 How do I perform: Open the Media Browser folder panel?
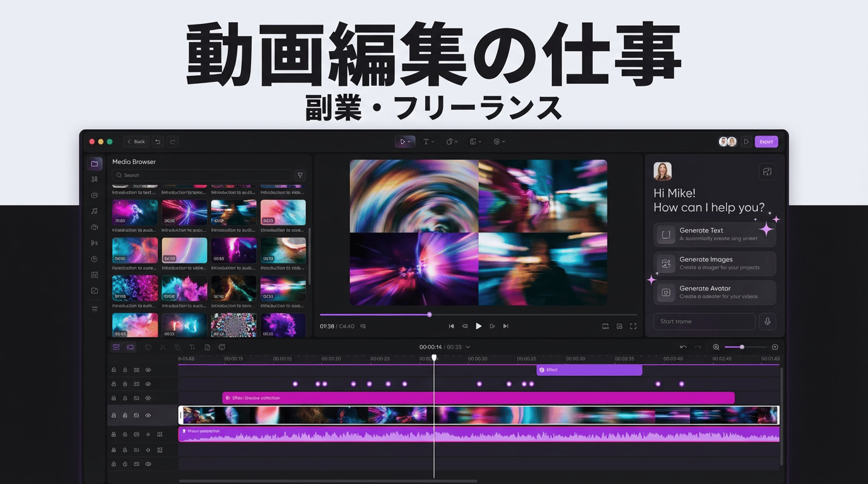(95, 163)
